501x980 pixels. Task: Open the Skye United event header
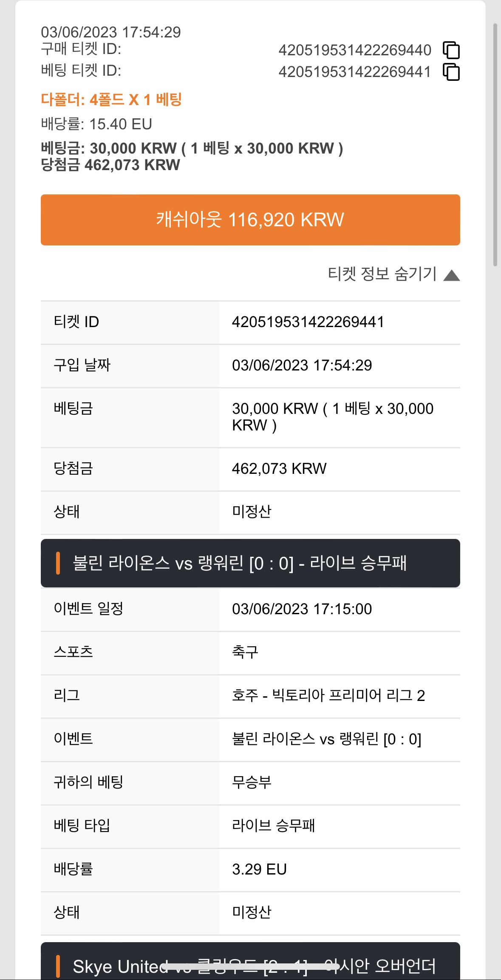pos(250,961)
